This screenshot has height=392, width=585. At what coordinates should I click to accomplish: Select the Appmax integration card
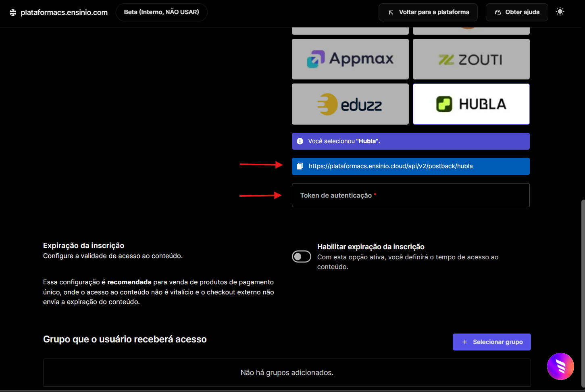350,59
